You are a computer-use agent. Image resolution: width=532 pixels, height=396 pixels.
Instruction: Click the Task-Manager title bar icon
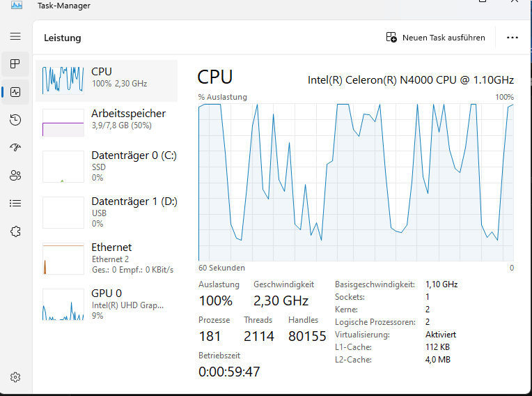(x=17, y=5)
